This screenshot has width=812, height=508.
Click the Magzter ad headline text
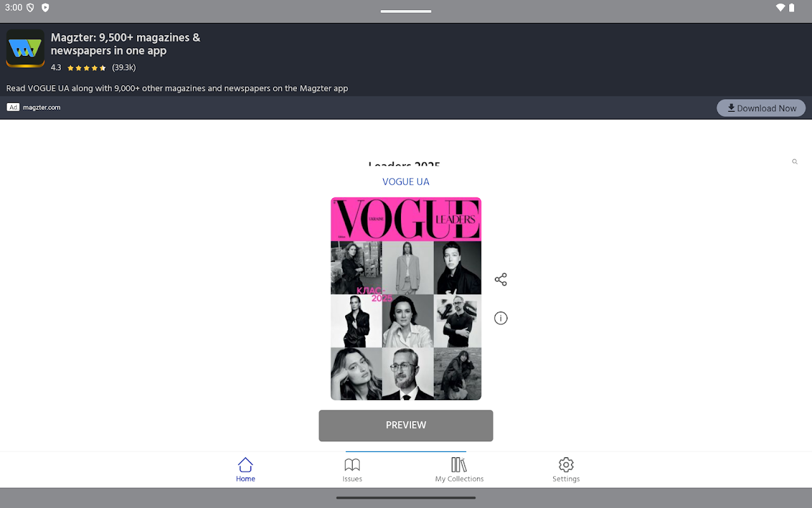(126, 44)
